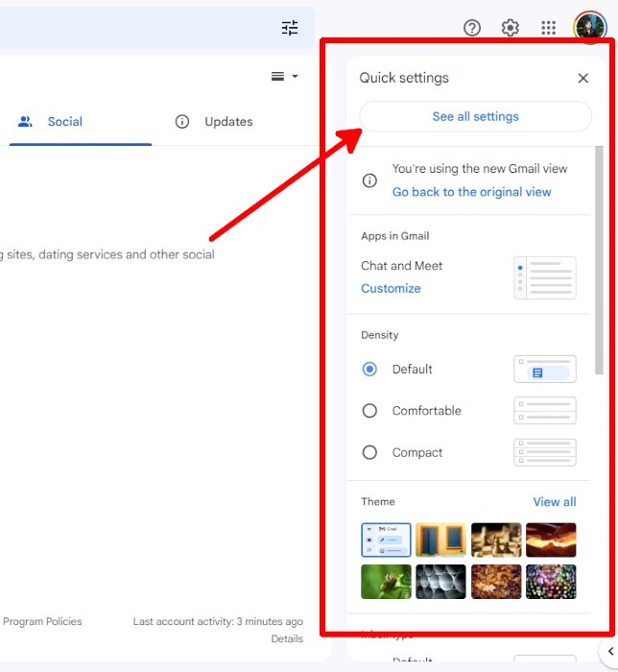Viewport: 618px width, 672px height.
Task: Choose the grey metal pipes theme
Action: (x=440, y=582)
